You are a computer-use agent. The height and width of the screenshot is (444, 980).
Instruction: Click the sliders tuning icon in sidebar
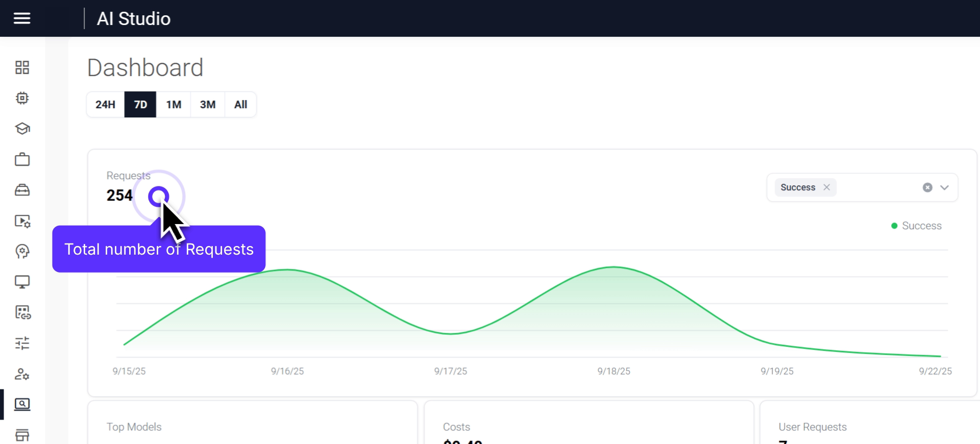(x=22, y=343)
